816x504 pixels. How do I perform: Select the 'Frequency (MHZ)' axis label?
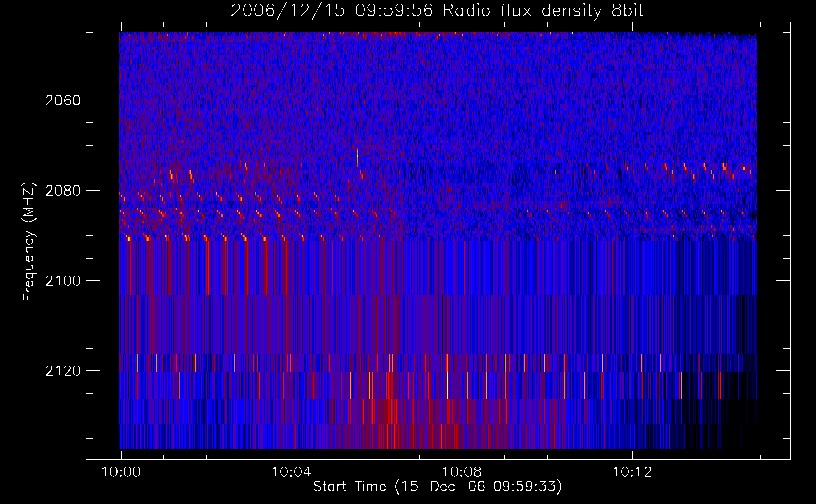[29, 242]
